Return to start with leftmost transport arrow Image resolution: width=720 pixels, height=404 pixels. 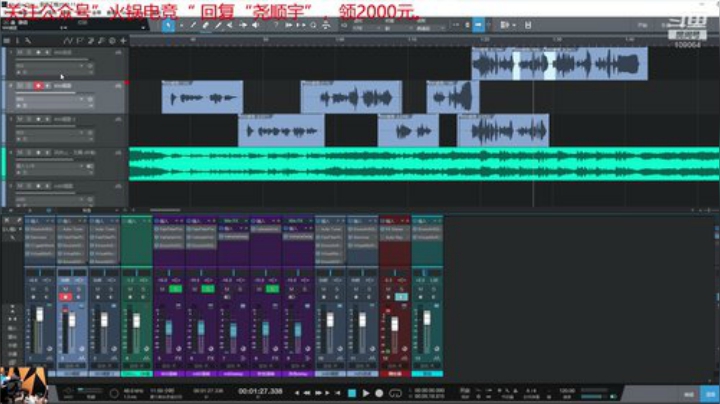[297, 393]
